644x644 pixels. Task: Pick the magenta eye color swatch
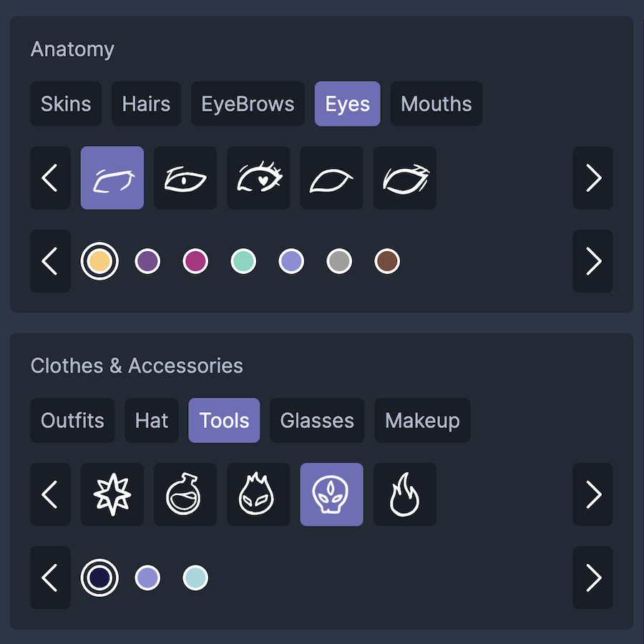coord(195,261)
